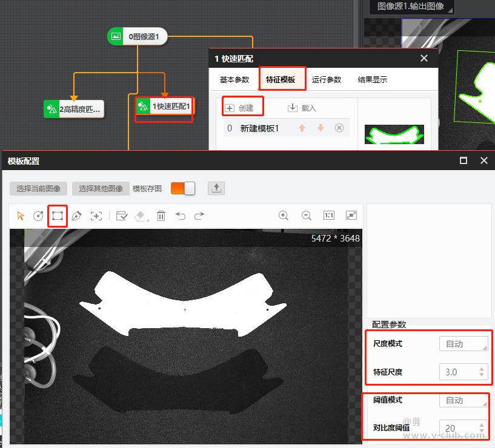Close the 模板配置 window

pos(483,160)
